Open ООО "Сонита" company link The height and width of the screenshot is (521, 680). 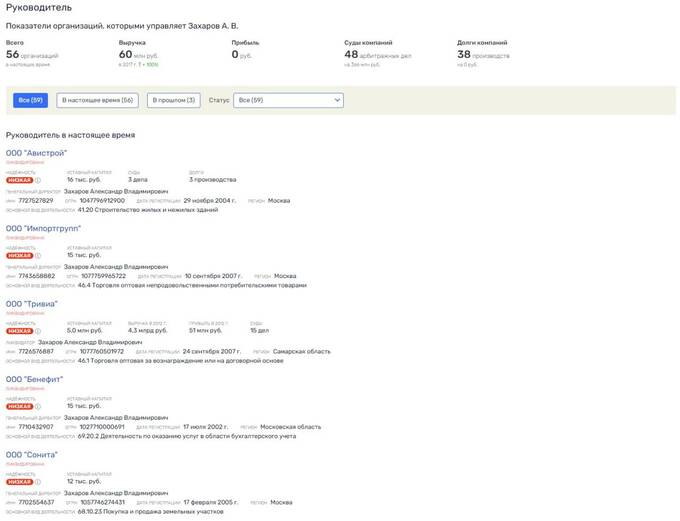click(33, 455)
